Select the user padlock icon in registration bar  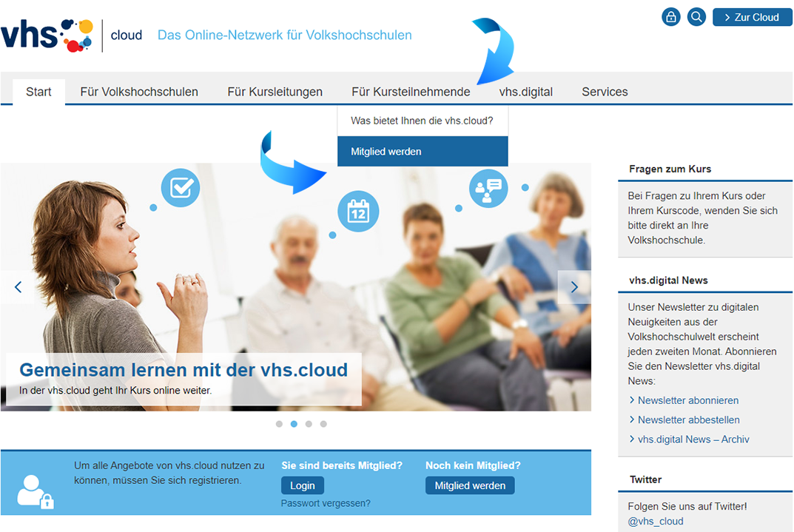(x=36, y=491)
